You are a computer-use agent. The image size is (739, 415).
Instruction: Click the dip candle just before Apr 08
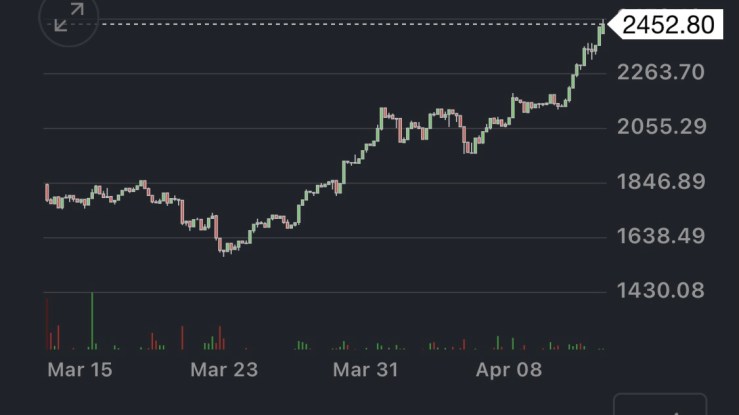tap(468, 146)
